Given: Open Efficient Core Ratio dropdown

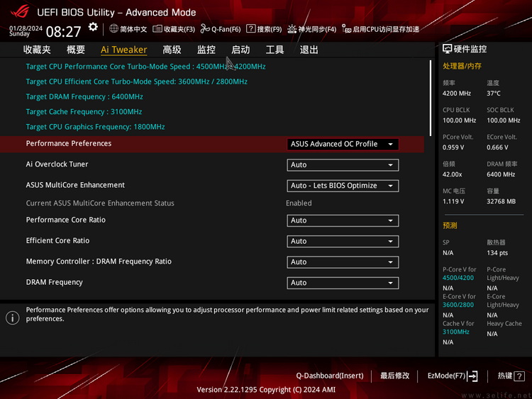Looking at the screenshot, I should pyautogui.click(x=343, y=242).
